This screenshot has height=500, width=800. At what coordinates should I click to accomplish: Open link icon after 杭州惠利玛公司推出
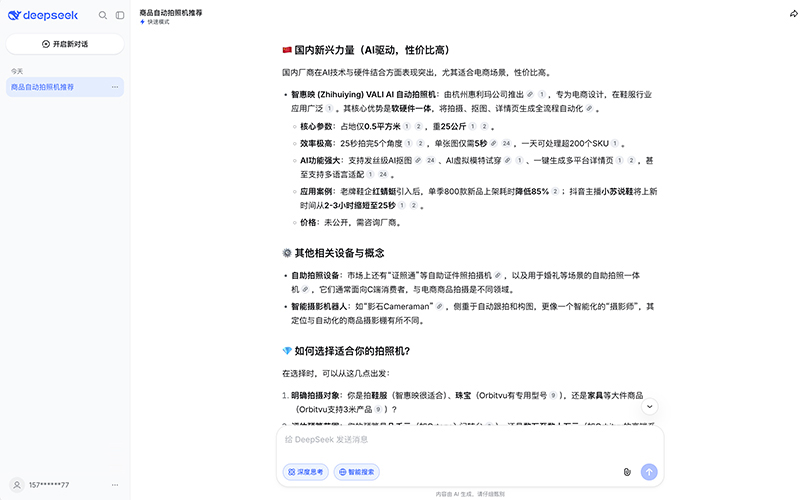coord(530,94)
